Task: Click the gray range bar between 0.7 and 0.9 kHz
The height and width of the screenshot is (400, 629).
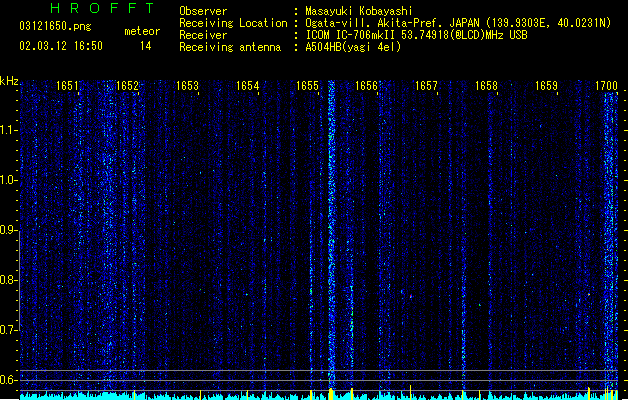Action: 19,280
